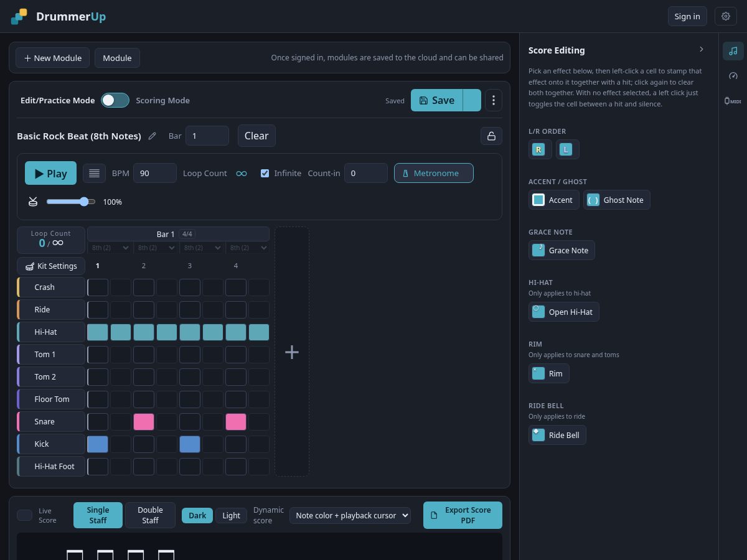Adjust the drum volume slider
The width and height of the screenshot is (747, 560).
click(71, 202)
